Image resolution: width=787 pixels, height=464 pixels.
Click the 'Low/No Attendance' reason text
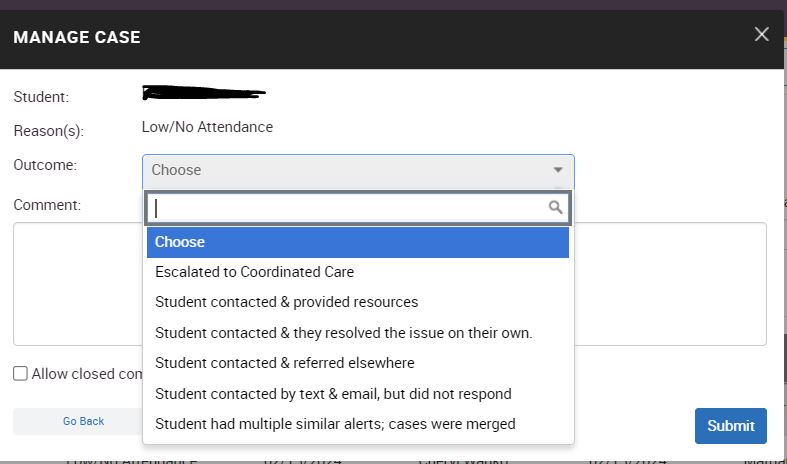[207, 127]
